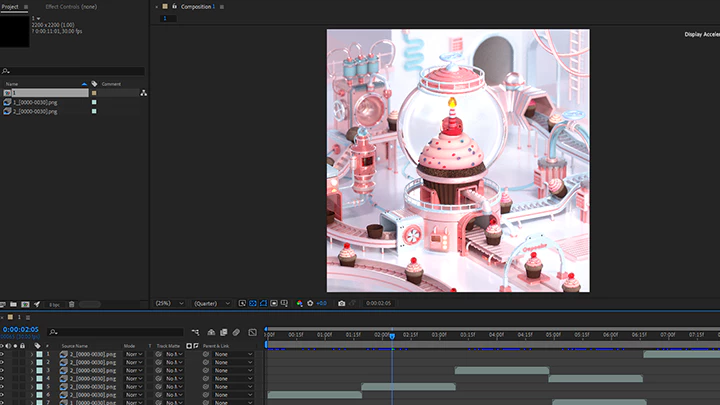Click the current time indicator playhead
This screenshot has height=405, width=720.
pos(392,336)
